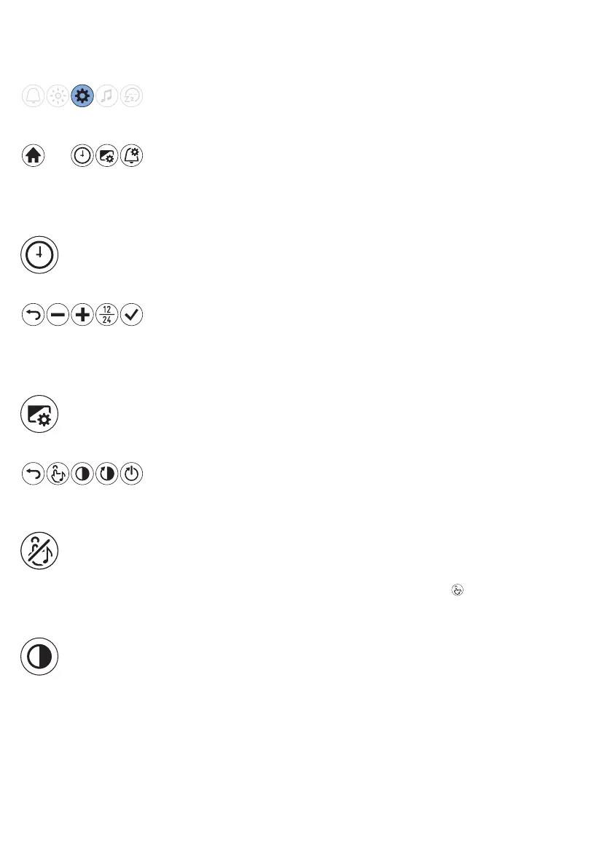Select the power icon with circular arrow
610x868 pixels.
coord(132,474)
